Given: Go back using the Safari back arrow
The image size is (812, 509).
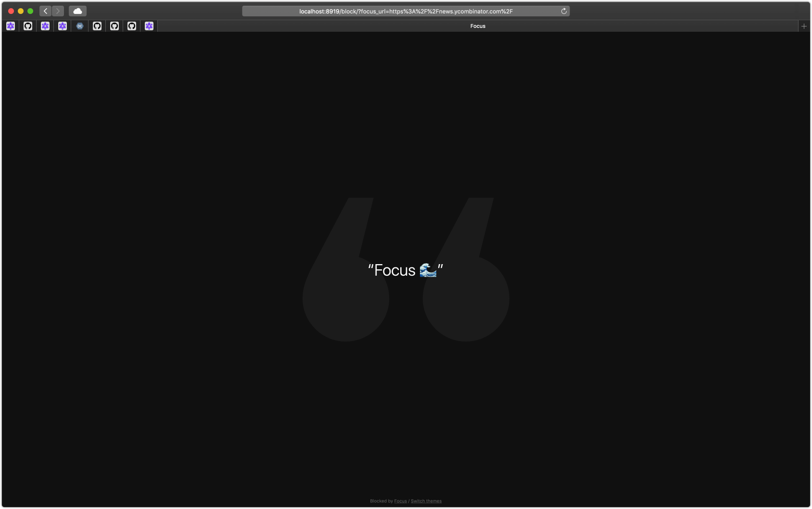Looking at the screenshot, I should tap(46, 11).
